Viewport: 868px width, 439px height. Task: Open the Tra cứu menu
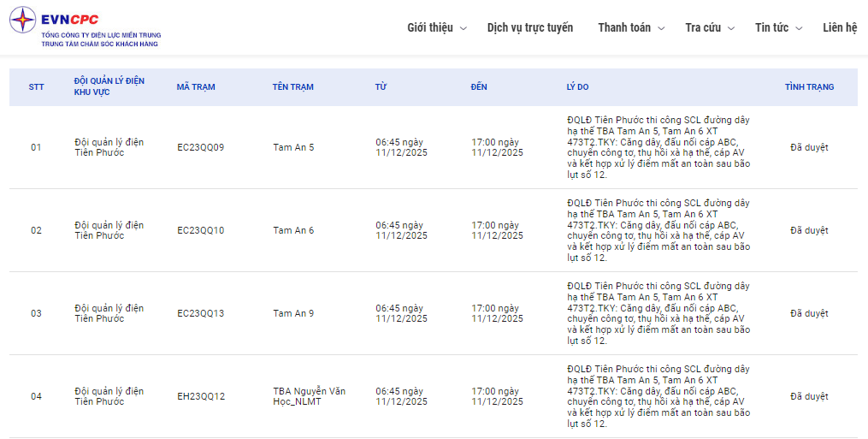coord(703,27)
